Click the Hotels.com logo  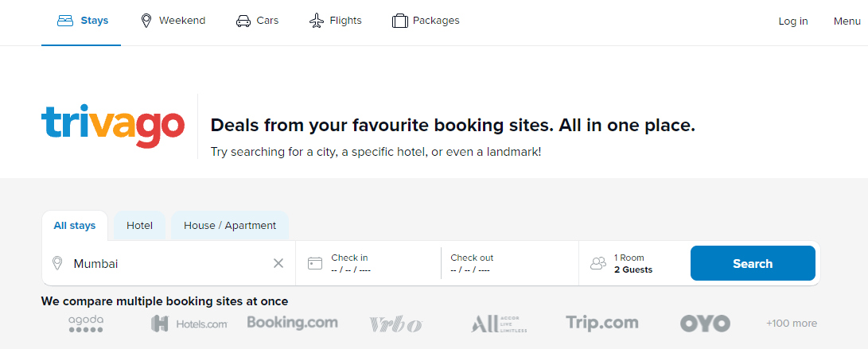(x=189, y=324)
